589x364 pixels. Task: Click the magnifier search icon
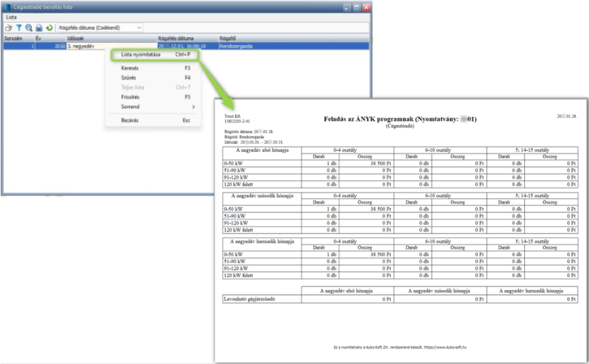click(x=29, y=28)
